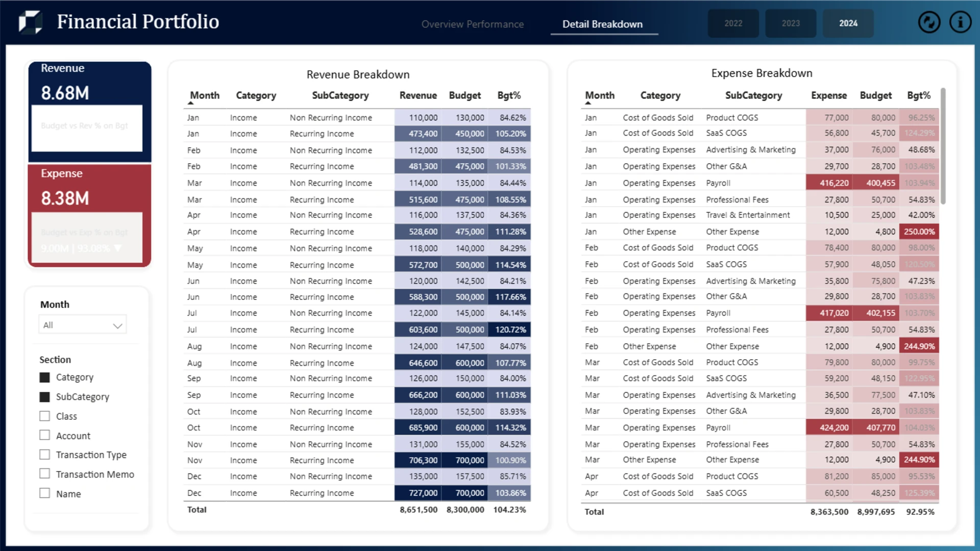
Task: Click the 2024 year button
Action: [848, 23]
